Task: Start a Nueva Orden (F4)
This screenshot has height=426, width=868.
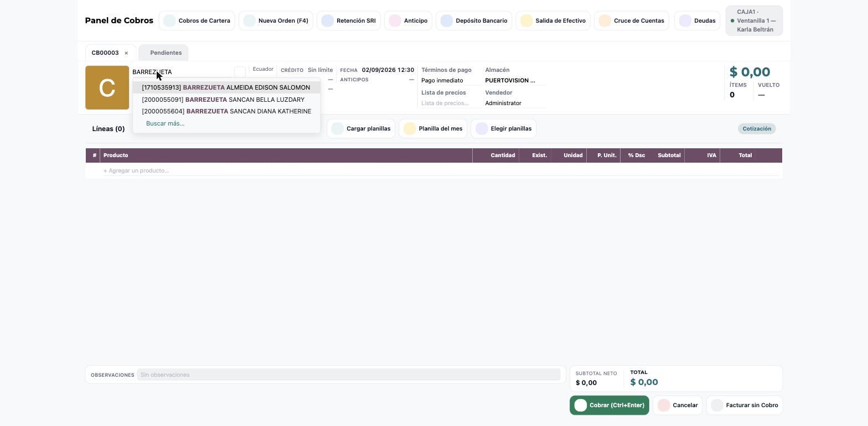Action: click(x=276, y=20)
